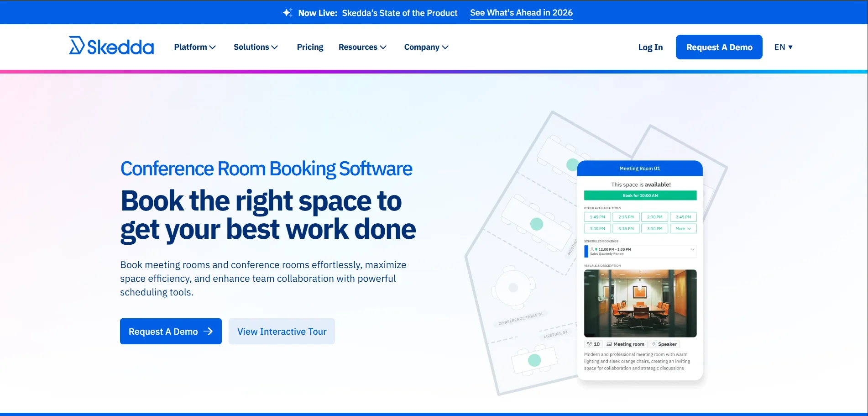Click the Meeting room type badge icon
868x416 pixels.
(x=609, y=344)
